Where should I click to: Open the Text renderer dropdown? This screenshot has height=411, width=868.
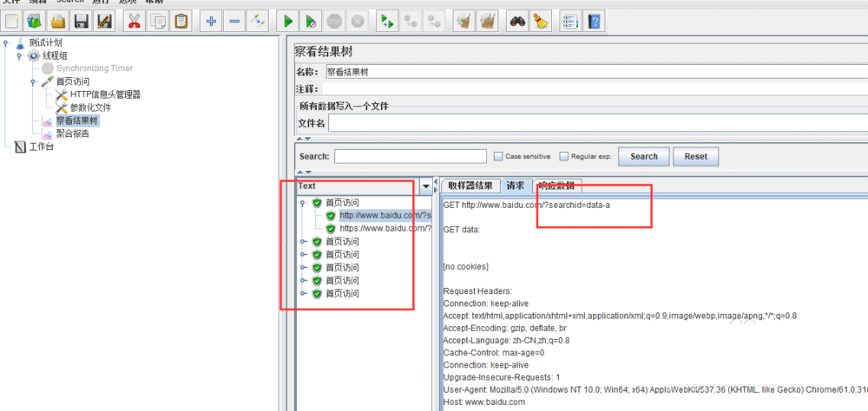coord(425,186)
